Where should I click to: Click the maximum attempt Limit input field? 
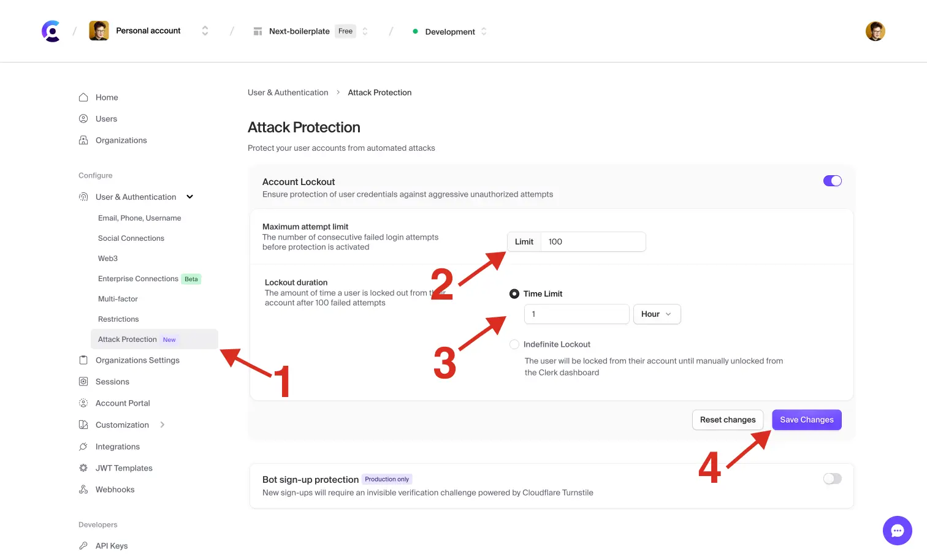click(x=592, y=242)
